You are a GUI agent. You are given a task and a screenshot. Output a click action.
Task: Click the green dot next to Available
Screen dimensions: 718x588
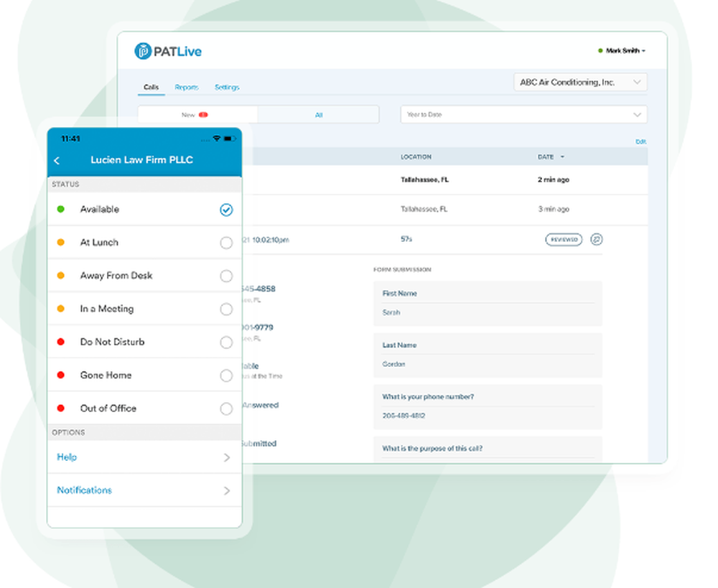60,209
